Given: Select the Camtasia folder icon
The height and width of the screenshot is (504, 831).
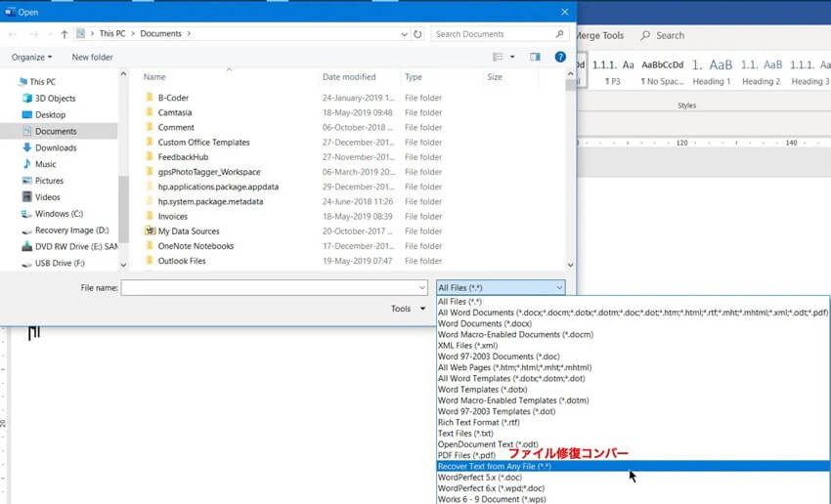Looking at the screenshot, I should (150, 112).
